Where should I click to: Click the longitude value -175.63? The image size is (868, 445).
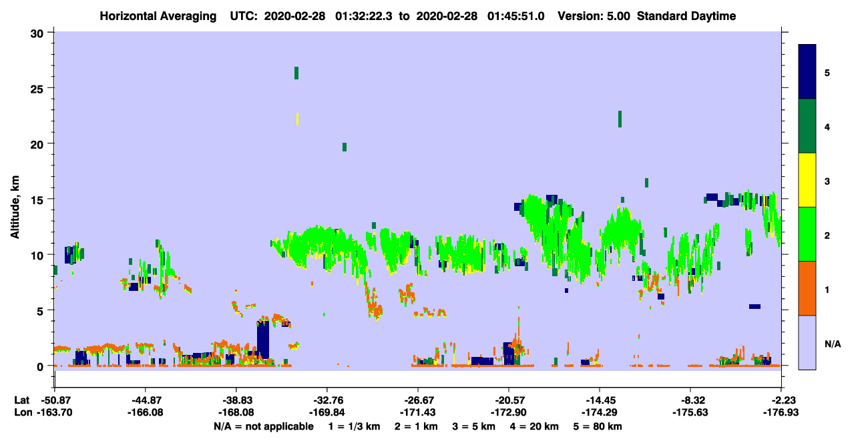pos(690,412)
